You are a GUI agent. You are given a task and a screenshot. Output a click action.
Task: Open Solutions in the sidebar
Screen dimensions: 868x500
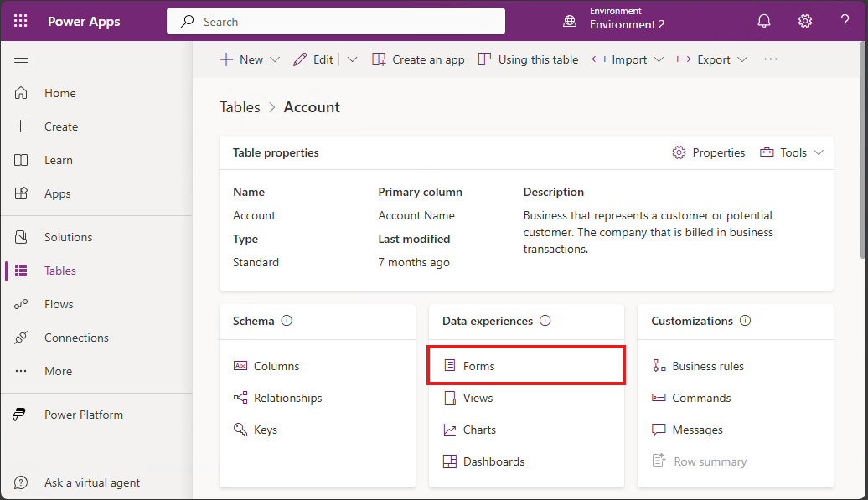coord(68,237)
